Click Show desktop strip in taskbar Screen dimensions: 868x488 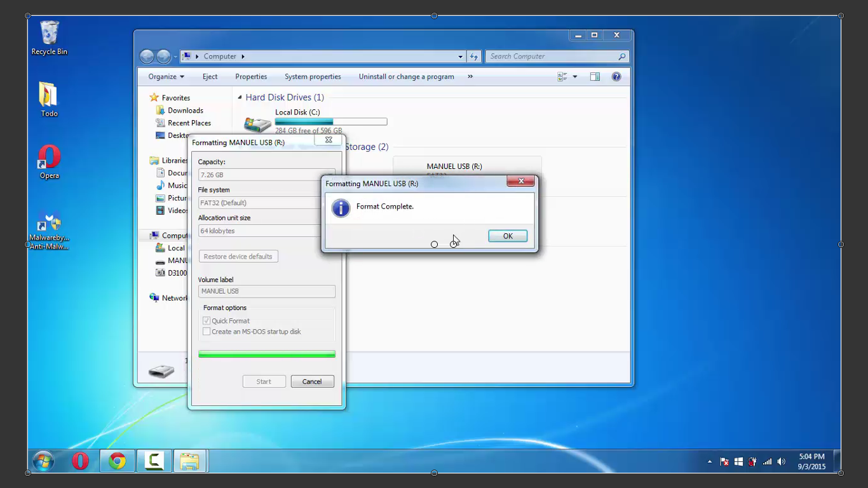[837, 461]
